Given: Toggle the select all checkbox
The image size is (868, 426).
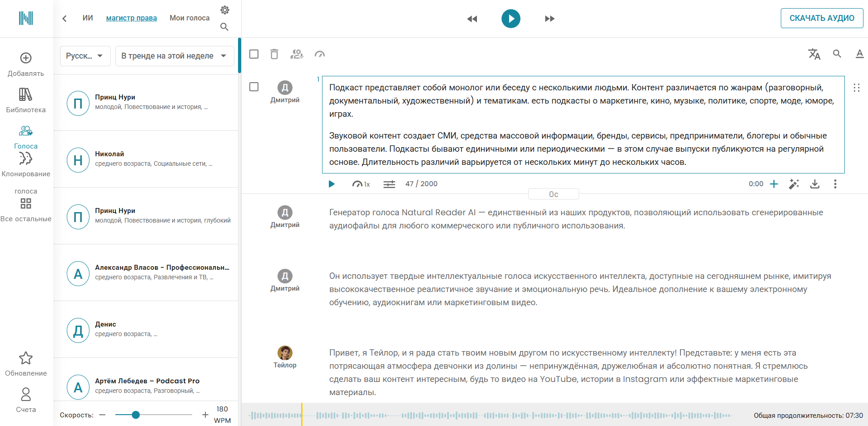Looking at the screenshot, I should pos(254,54).
